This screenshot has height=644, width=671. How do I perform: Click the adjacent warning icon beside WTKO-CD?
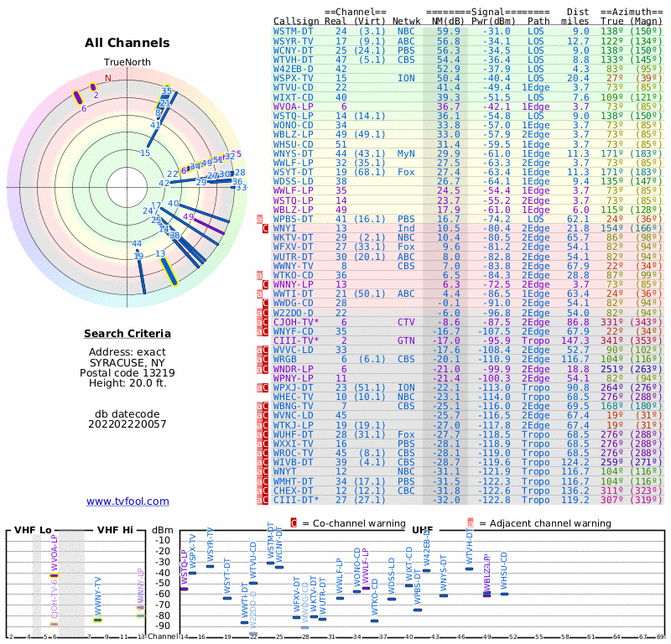click(259, 275)
